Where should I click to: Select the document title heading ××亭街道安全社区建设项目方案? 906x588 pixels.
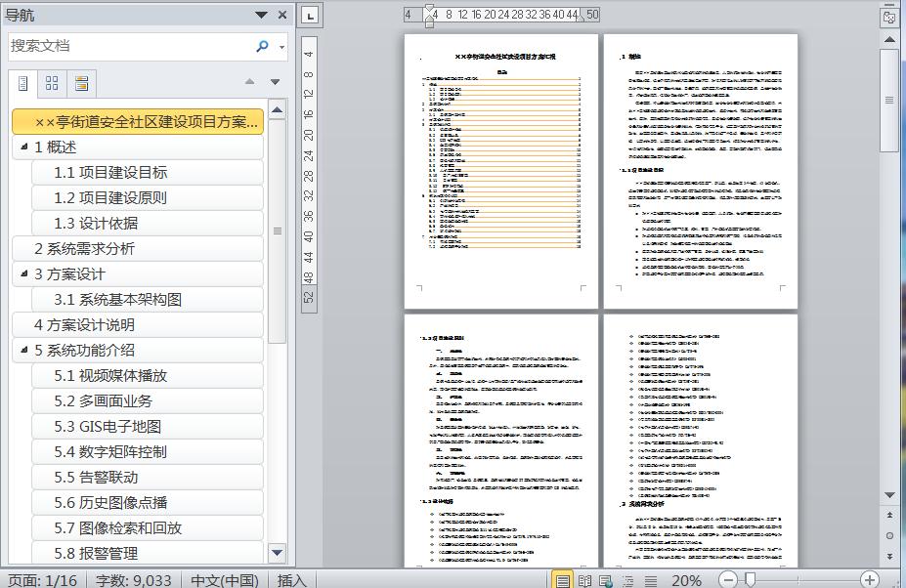pos(138,121)
